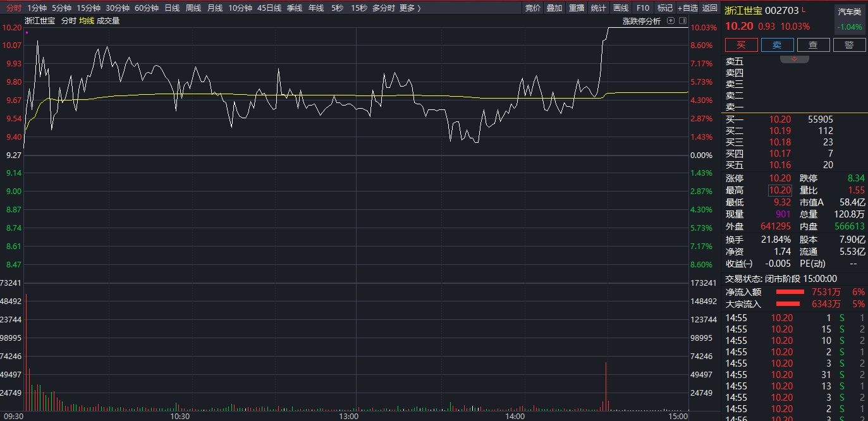868x421 pixels.
Task: Click the red 买 buy button
Action: 741,45
